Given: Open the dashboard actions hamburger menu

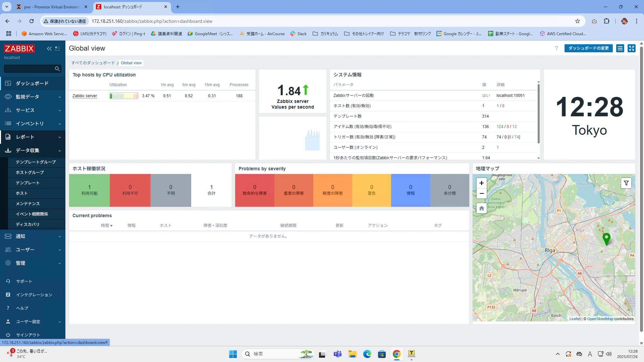Looking at the screenshot, I should click(620, 48).
